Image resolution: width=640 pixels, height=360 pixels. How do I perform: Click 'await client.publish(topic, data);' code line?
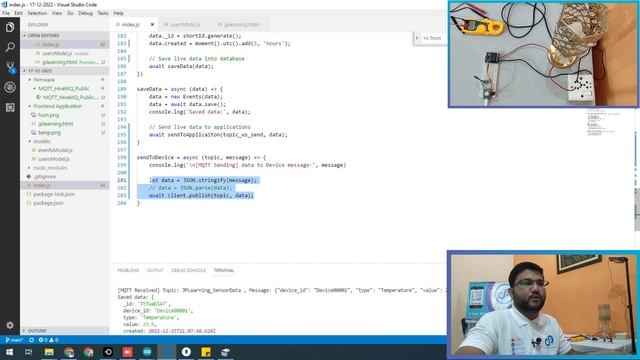click(201, 196)
